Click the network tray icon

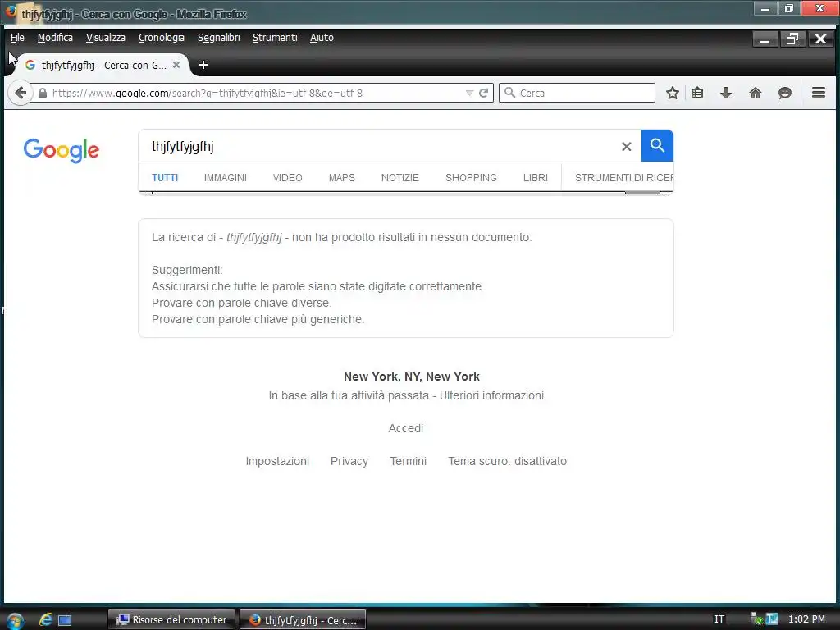tap(756, 619)
